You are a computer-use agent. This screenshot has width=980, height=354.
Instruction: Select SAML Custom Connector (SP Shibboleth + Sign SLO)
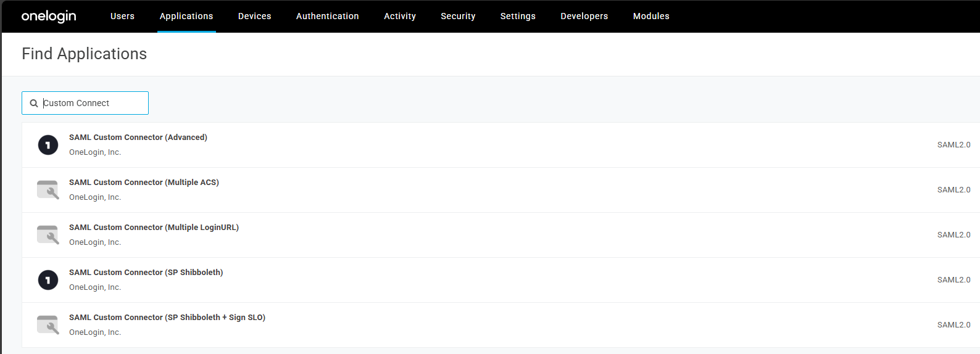[167, 318]
